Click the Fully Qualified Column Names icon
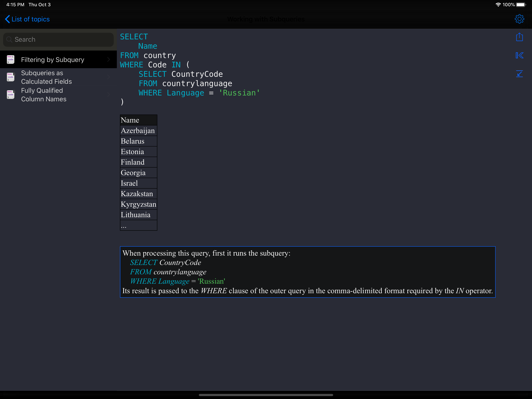Viewport: 532px width, 399px height. (x=11, y=94)
